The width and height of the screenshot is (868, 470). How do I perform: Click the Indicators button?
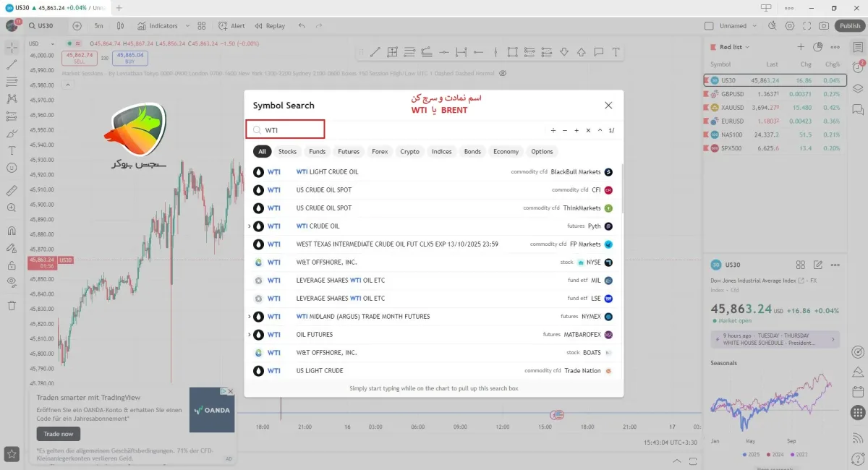tap(157, 26)
